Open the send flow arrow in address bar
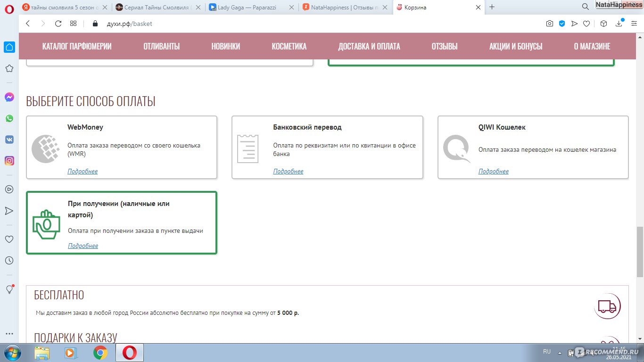This screenshot has height=362, width=644. tap(574, 24)
